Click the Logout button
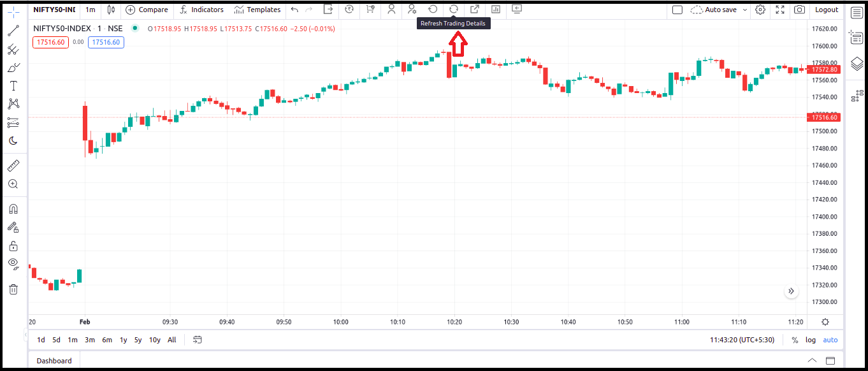868x371 pixels. [x=827, y=10]
